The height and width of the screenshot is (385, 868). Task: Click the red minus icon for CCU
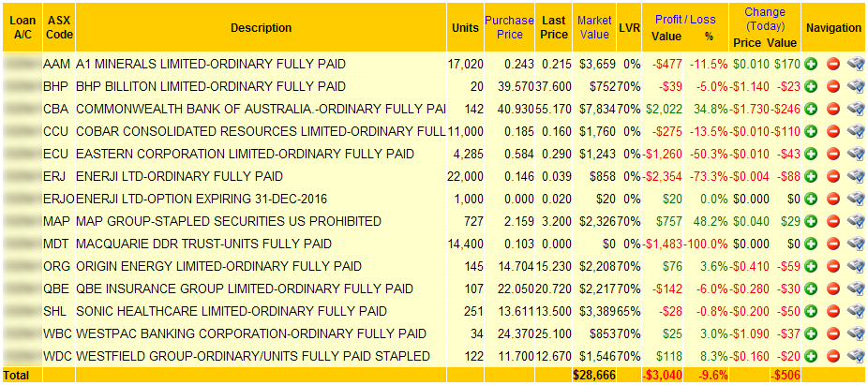click(x=833, y=132)
